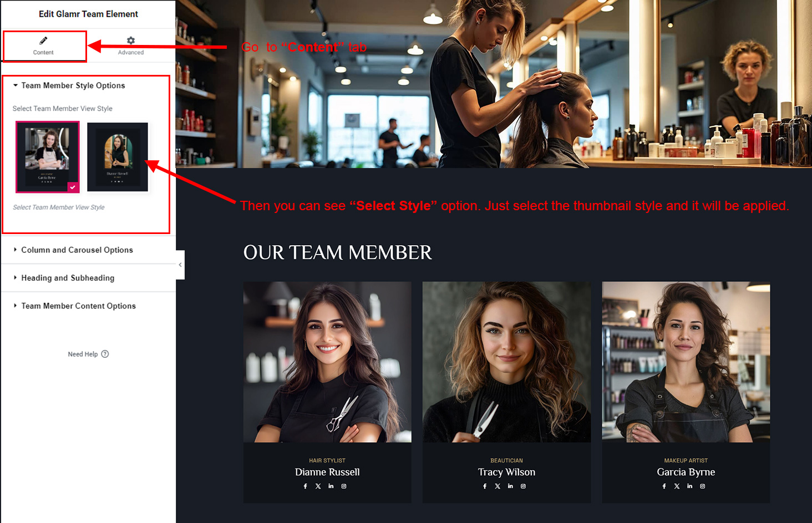Select the second team member view style

[118, 157]
